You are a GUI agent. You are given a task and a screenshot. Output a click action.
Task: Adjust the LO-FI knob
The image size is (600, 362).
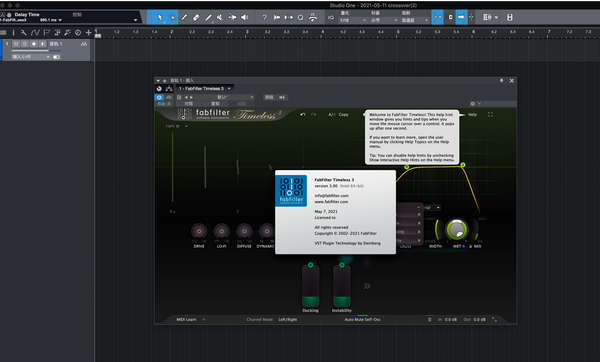(x=222, y=231)
